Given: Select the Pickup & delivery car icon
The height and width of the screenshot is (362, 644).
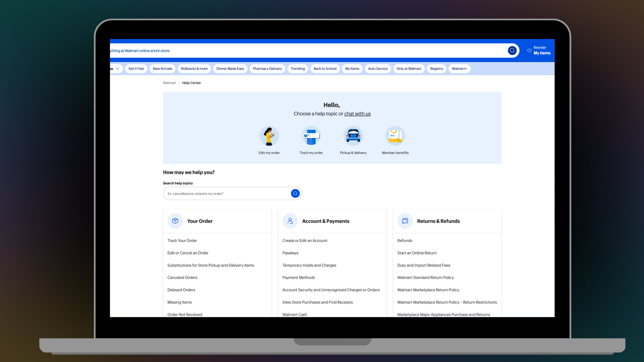Looking at the screenshot, I should click(353, 136).
